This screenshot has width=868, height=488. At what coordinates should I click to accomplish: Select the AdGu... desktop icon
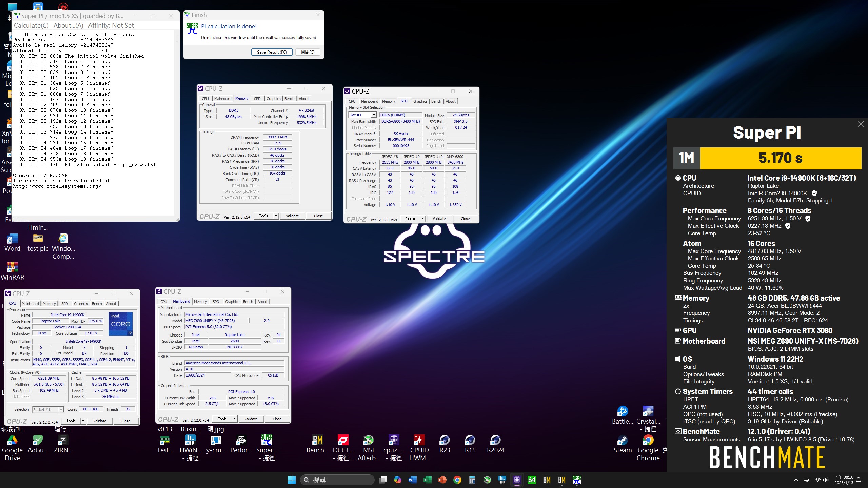coord(38,444)
